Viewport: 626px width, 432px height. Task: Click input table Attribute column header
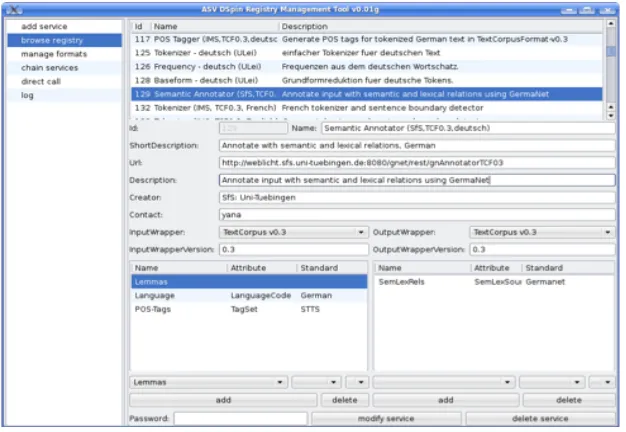point(262,268)
